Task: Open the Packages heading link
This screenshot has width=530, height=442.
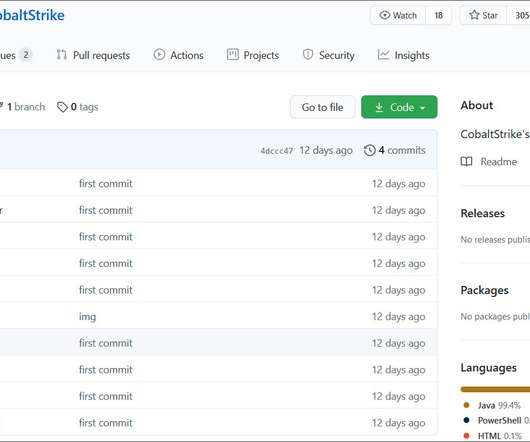Action: click(x=485, y=290)
